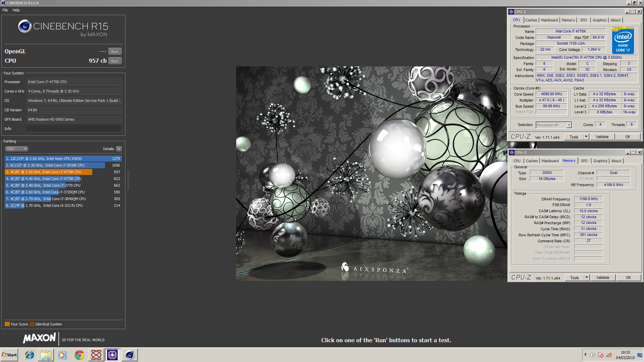Select ranking row Core i5-3317U CPU
Viewport: 644px width, 362px height.
coord(63,205)
